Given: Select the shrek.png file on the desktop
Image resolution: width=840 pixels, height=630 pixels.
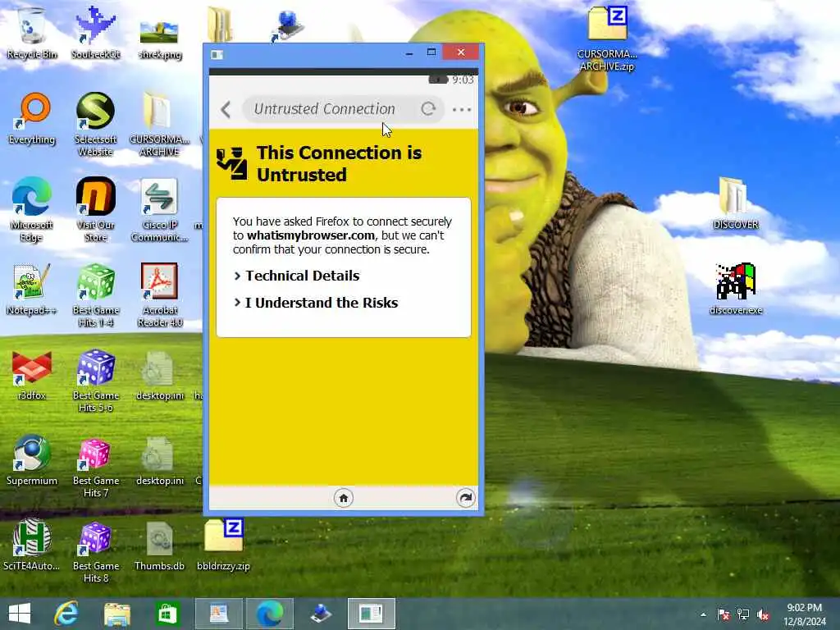Looking at the screenshot, I should click(160, 38).
